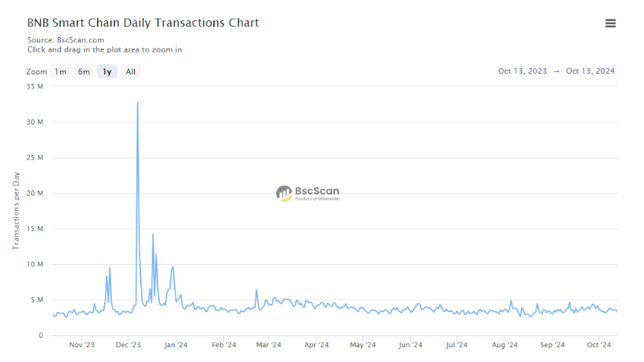This screenshot has height=362, width=644.
Task: Click the 35 M y-axis label
Action: click(34, 86)
